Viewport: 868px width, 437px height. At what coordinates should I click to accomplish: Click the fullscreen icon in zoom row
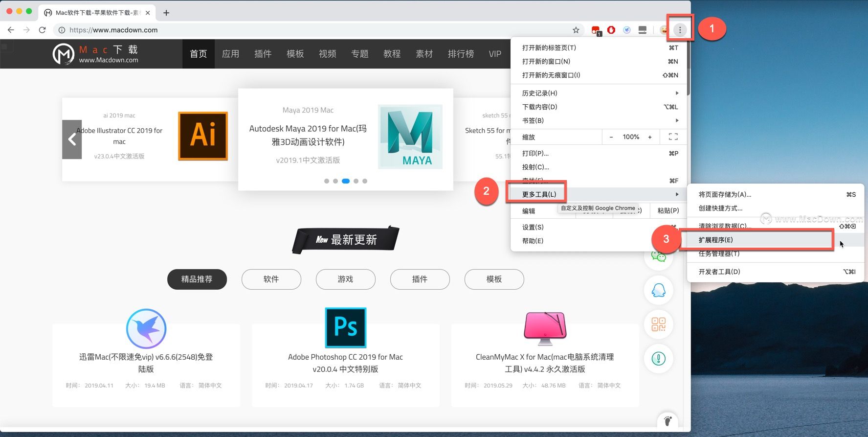(673, 137)
